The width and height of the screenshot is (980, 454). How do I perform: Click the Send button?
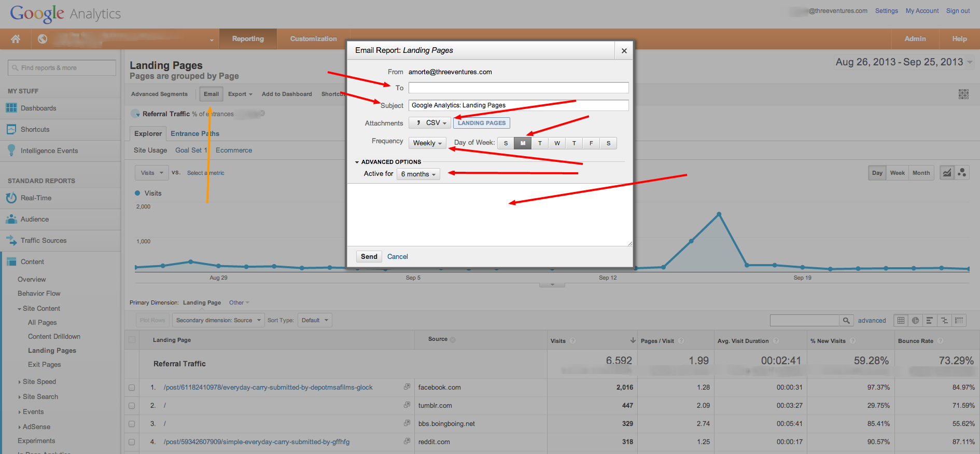tap(369, 256)
